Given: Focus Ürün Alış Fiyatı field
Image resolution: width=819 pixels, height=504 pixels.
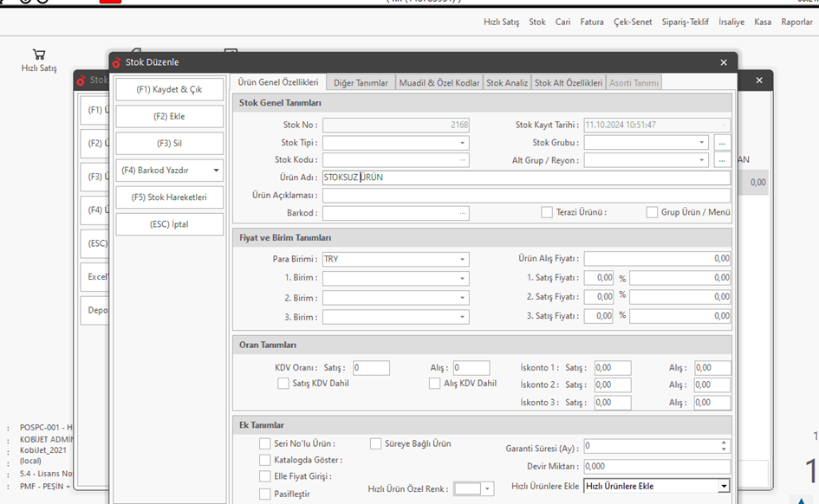Looking at the screenshot, I should point(657,259).
